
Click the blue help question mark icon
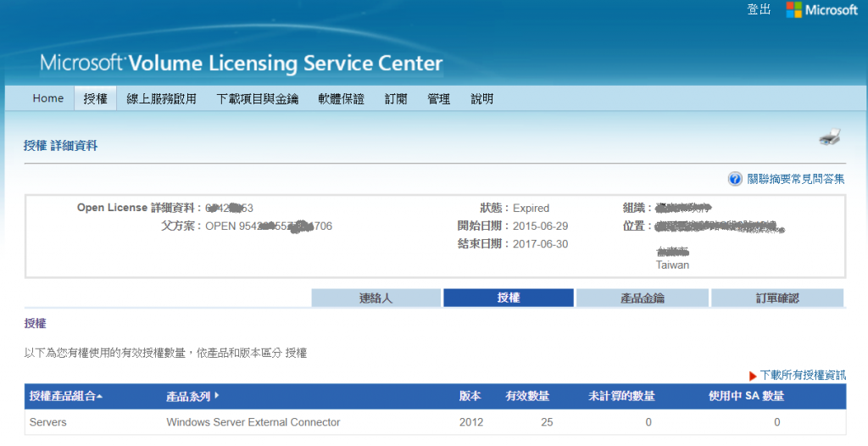[735, 179]
